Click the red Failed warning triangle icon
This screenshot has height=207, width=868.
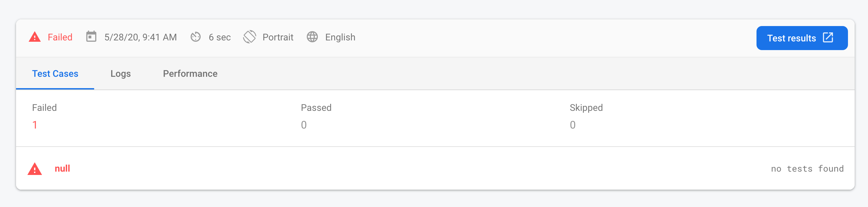[x=35, y=37]
